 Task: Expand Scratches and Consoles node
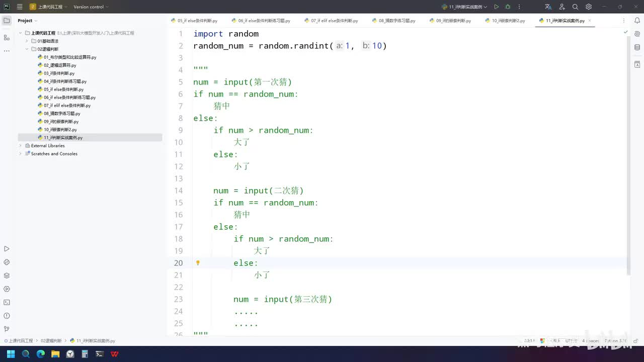[21, 154]
